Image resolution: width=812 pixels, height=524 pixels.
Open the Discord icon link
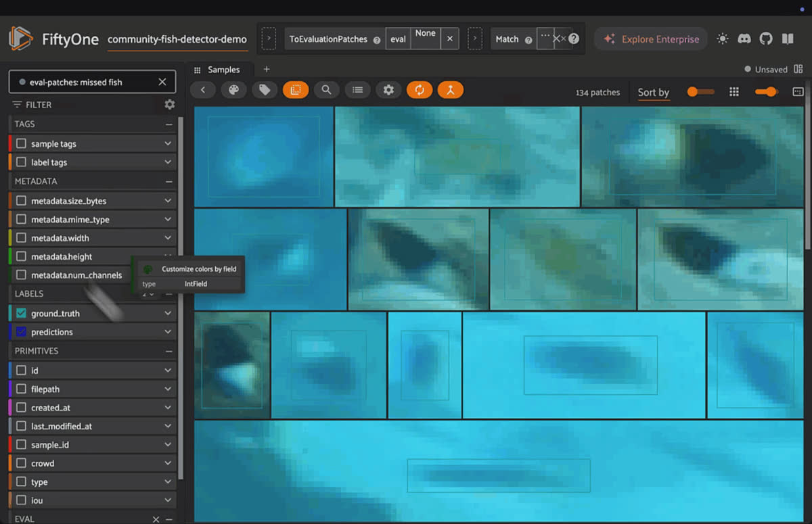click(x=744, y=39)
